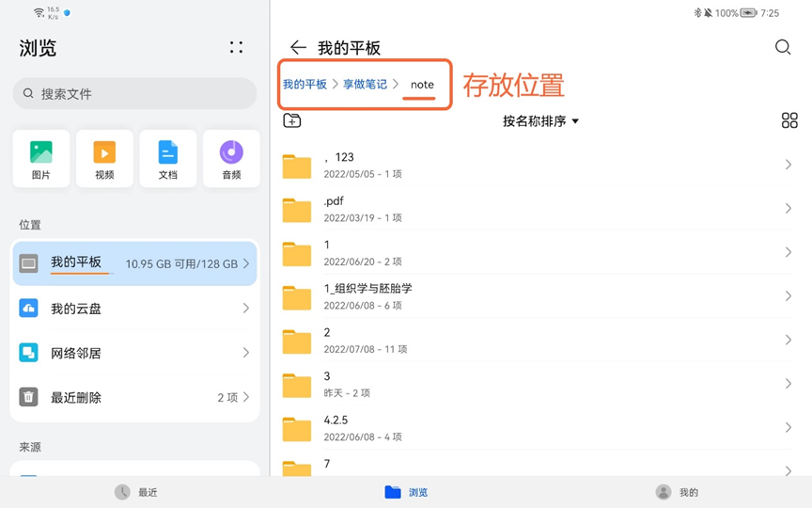This screenshot has width=812, height=508.
Task: Go to 享做笔记 in the breadcrumb path
Action: click(x=365, y=85)
